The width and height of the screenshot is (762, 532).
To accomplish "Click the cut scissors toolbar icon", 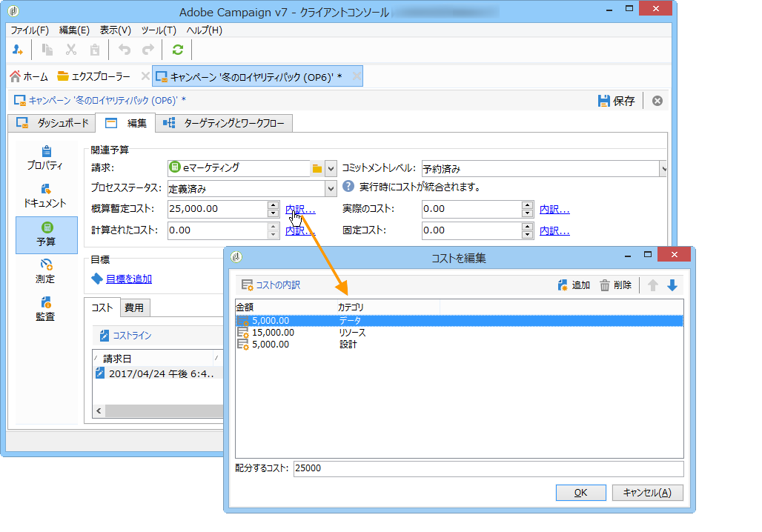I will point(71,50).
